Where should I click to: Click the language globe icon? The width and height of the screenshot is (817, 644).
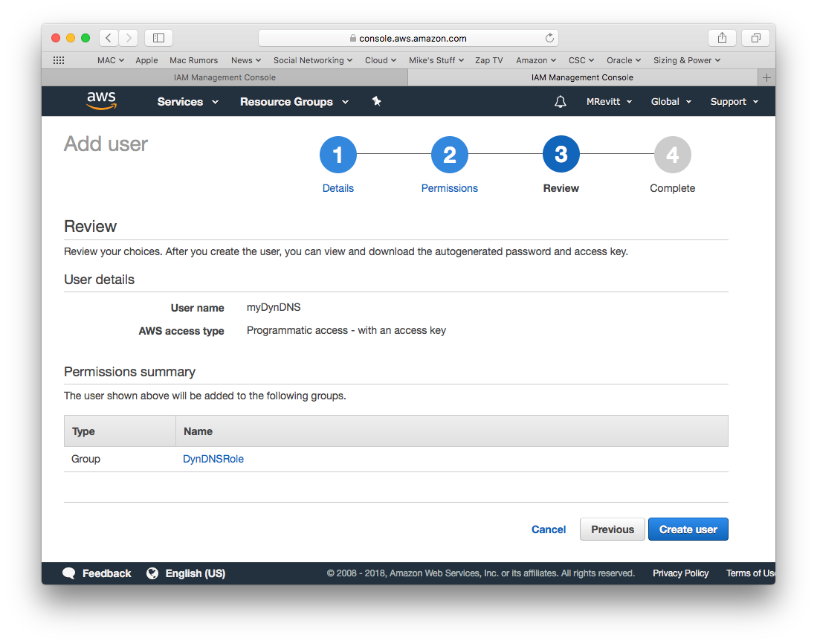(x=152, y=573)
